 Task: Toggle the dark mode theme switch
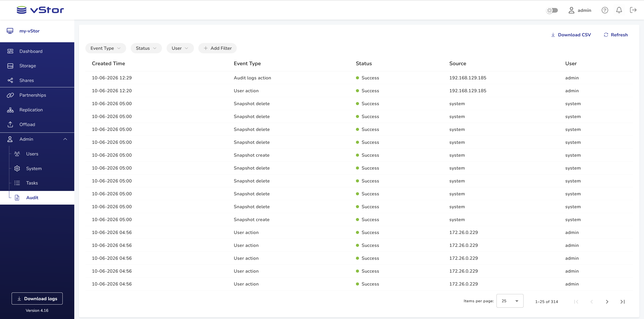[552, 10]
